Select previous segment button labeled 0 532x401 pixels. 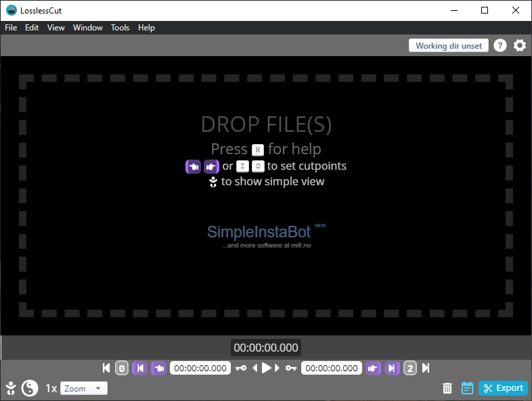coord(122,368)
